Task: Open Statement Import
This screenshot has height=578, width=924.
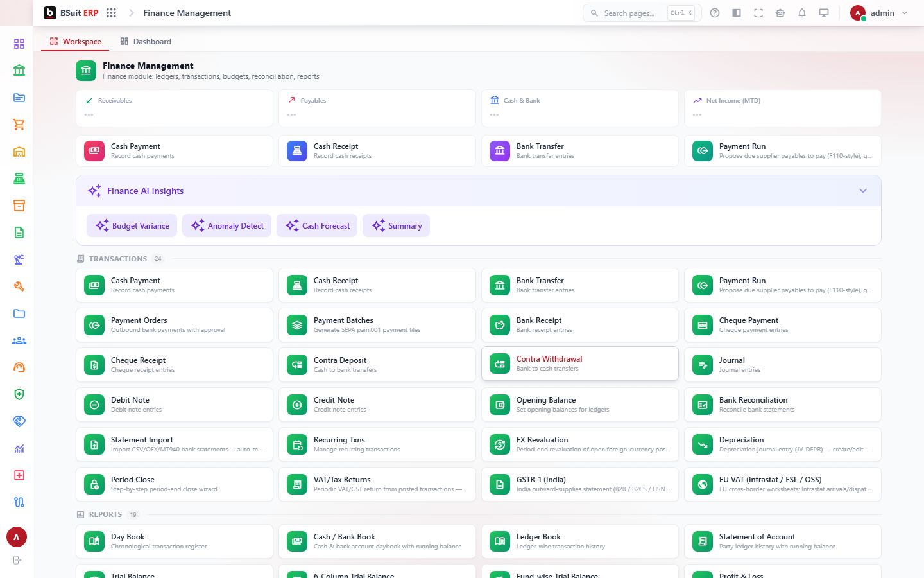Action: 175,444
